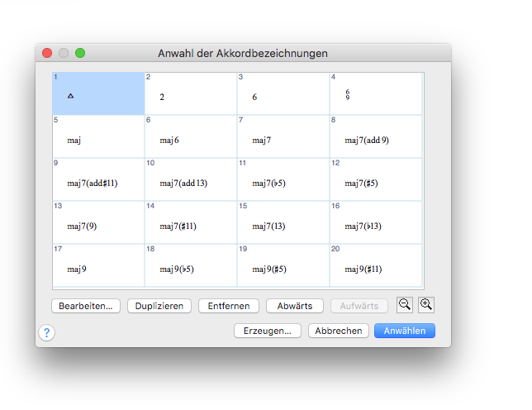Image resolution: width=532 pixels, height=410 pixels.
Task: Select the maj7(add♯11) suffix
Action: (98, 179)
